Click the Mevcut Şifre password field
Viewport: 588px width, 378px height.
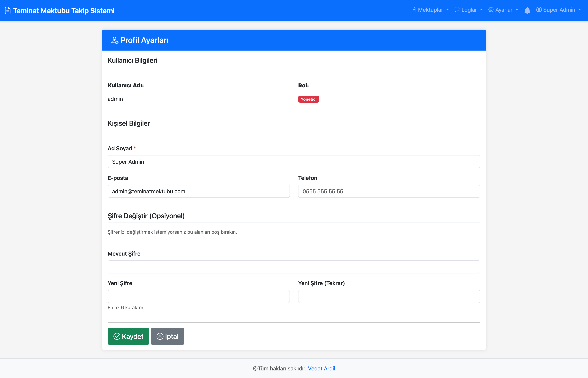[x=294, y=267]
